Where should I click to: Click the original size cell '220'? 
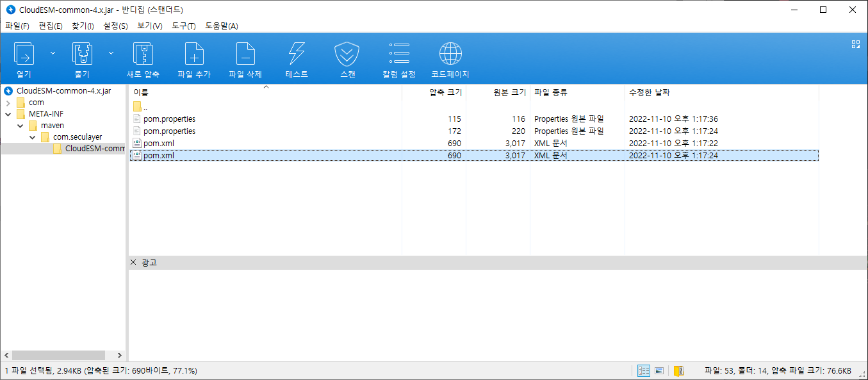(518, 131)
